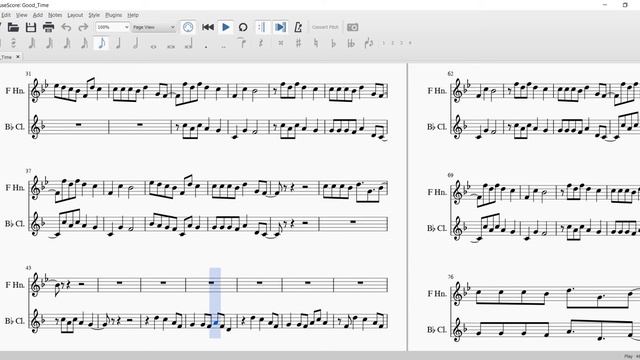Apply a sharp accidental
This screenshot has height=360, width=640.
pyautogui.click(x=298, y=43)
